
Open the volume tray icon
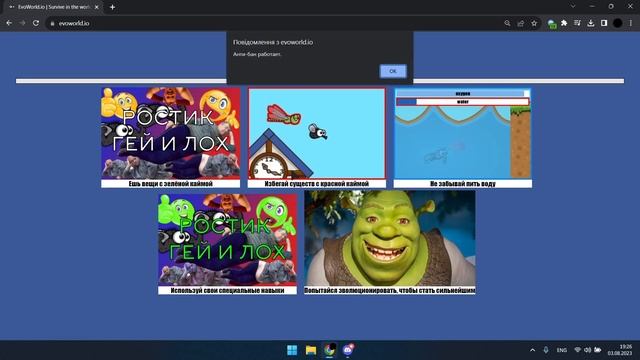[x=587, y=350]
